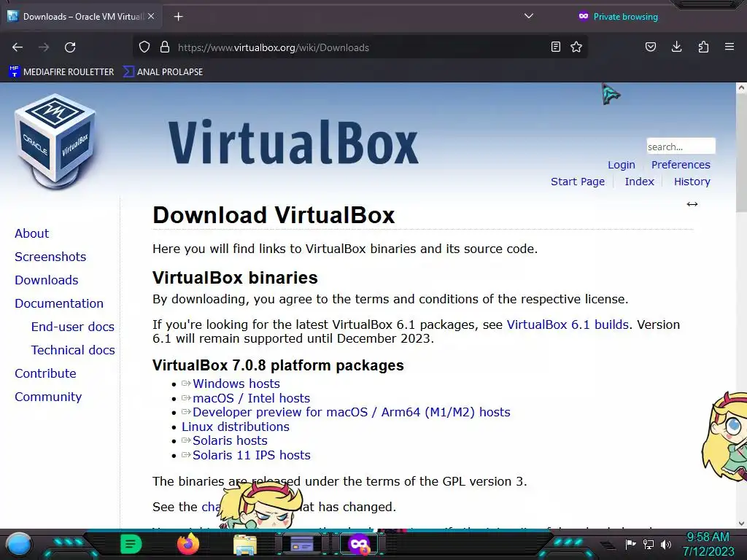
Task: Reload the page with the refresh icon
Action: pos(70,47)
